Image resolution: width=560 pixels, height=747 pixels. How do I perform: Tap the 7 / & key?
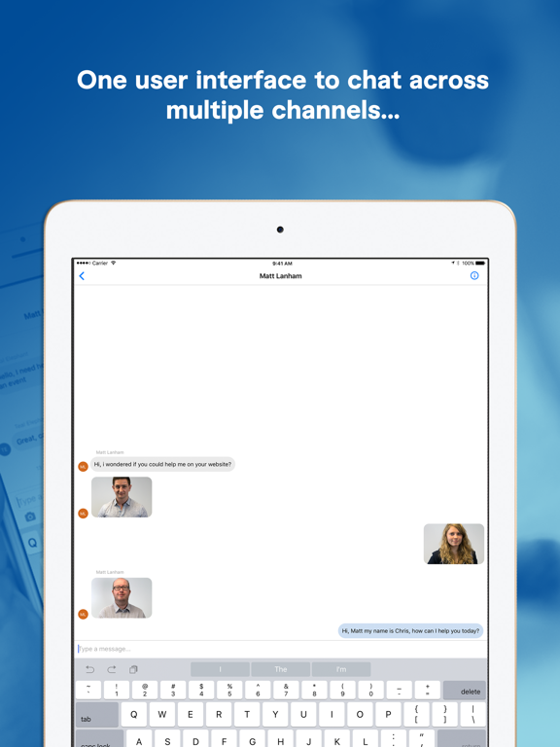pos(286,691)
